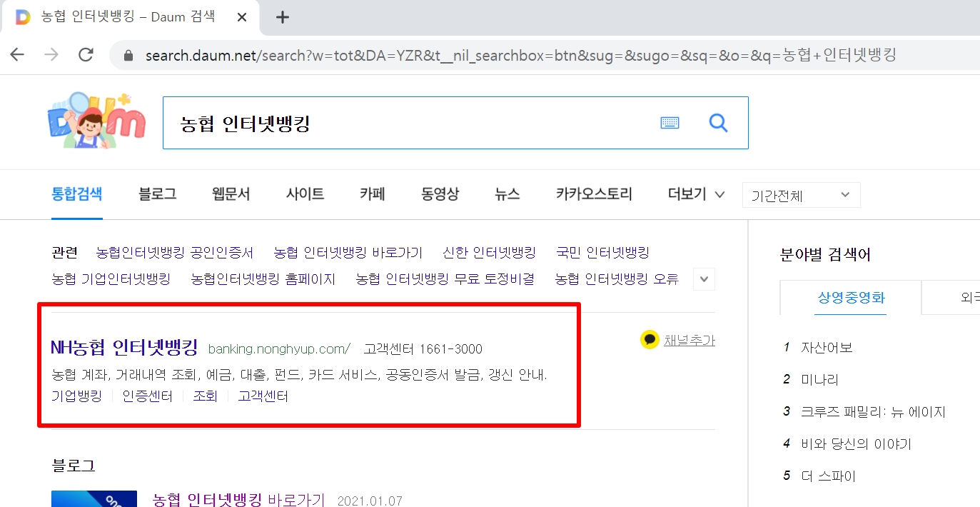
Task: Click the blog post thumbnail image
Action: click(x=94, y=498)
